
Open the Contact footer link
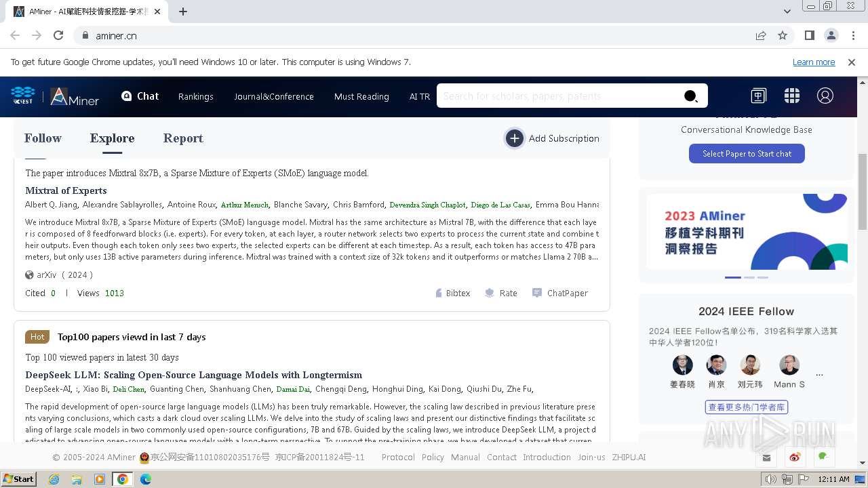click(502, 457)
